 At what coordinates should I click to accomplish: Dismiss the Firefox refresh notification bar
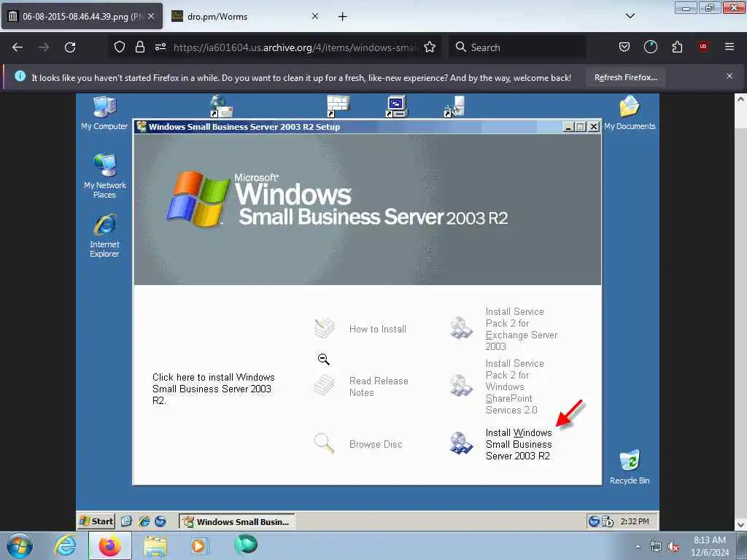coord(729,76)
